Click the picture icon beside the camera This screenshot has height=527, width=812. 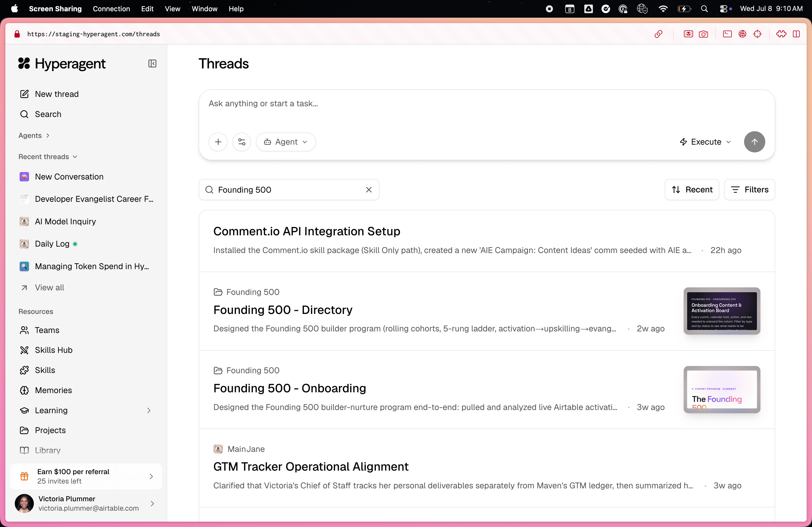(x=688, y=34)
